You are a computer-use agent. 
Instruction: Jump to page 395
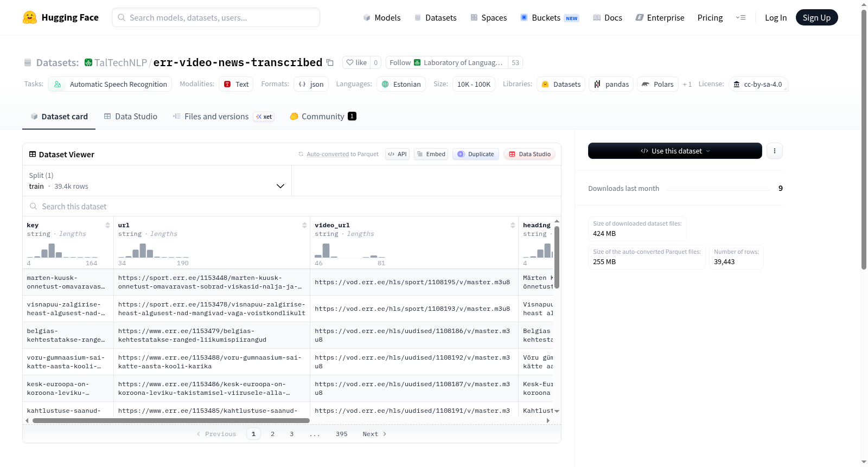point(342,434)
